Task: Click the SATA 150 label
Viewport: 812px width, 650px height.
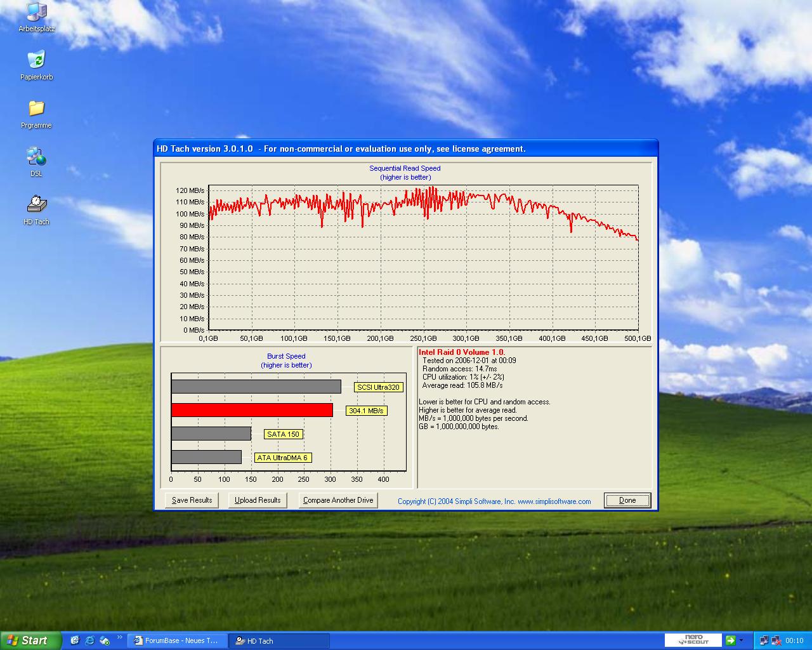Action: click(x=283, y=434)
